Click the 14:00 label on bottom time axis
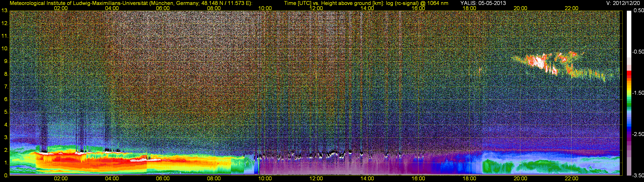644x182 pixels. coord(367,179)
